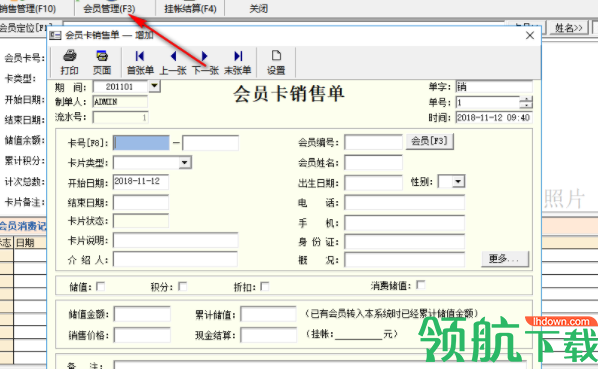Go to next record (下一张)

(205, 62)
